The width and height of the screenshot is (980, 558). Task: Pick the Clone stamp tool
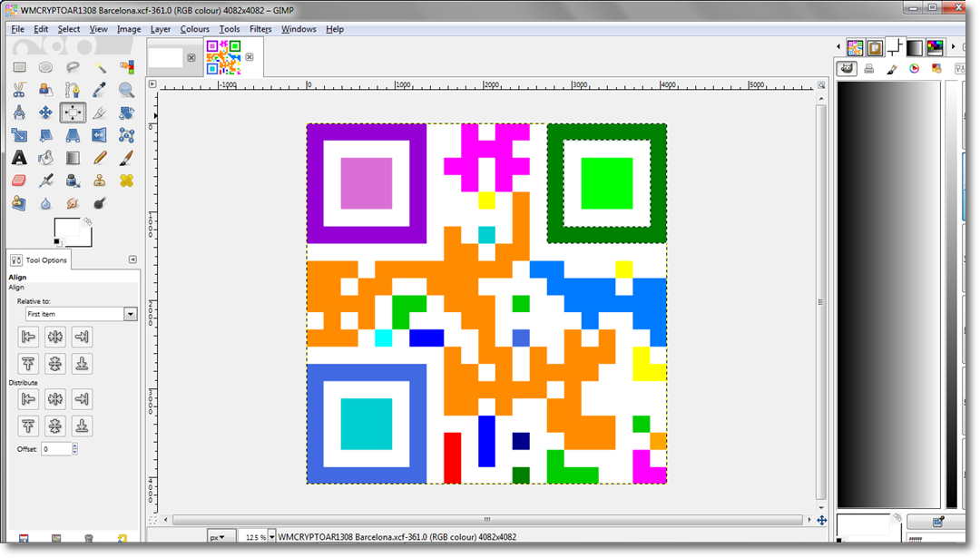pyautogui.click(x=100, y=181)
